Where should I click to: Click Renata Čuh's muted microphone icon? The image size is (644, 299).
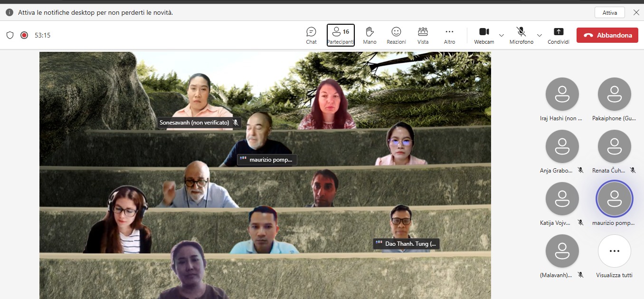[x=633, y=170]
